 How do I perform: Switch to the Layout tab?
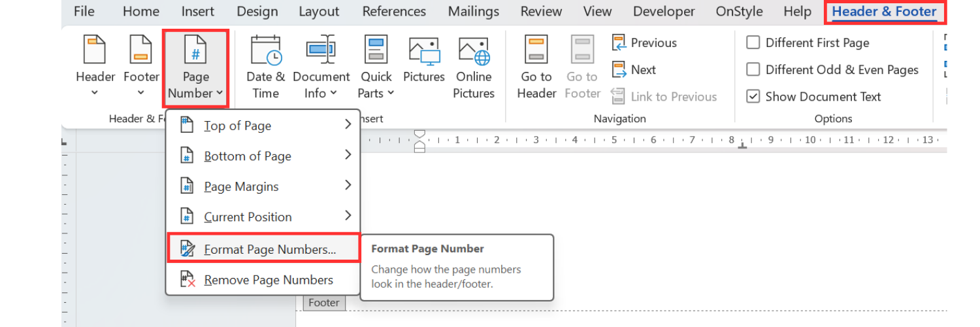319,11
